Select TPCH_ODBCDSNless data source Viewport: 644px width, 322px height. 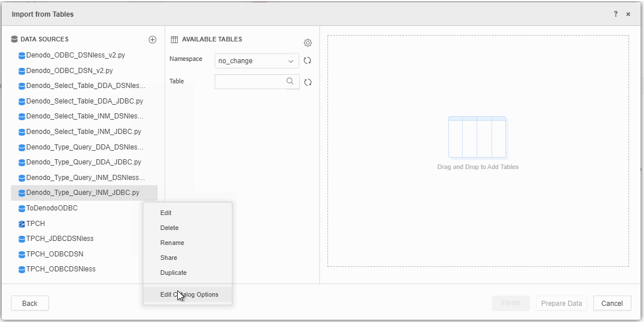60,269
